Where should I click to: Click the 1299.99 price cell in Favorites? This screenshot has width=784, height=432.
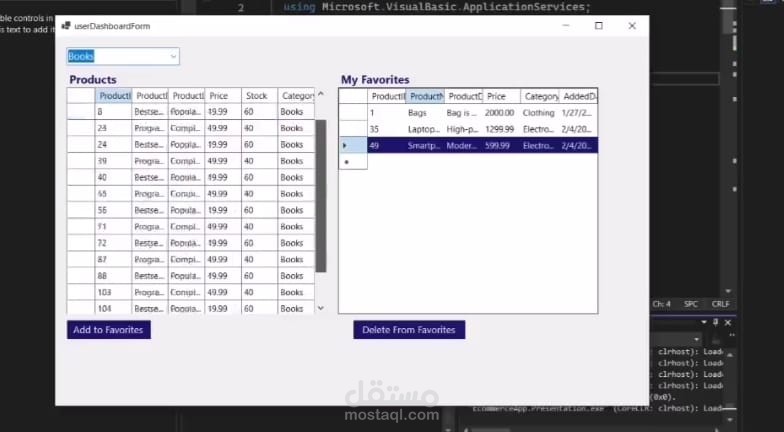[x=501, y=129]
